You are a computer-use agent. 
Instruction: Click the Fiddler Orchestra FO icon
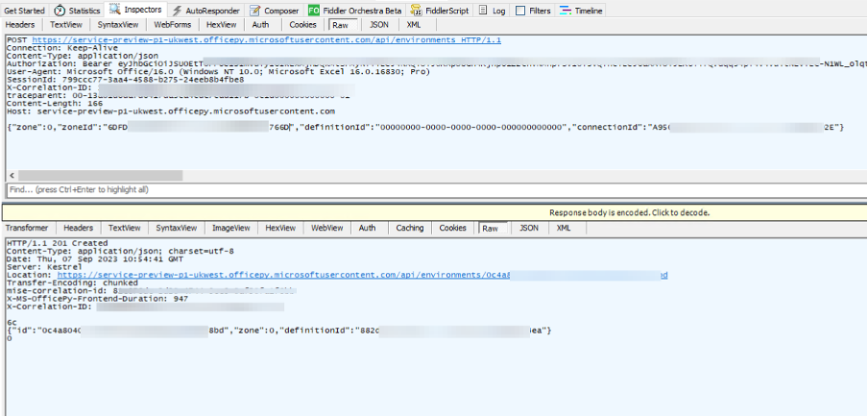coord(313,11)
